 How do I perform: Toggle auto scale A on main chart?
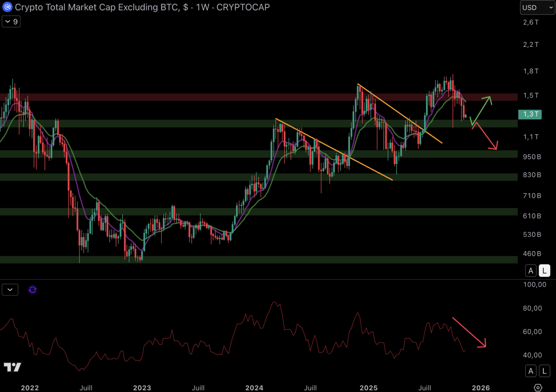coord(531,271)
